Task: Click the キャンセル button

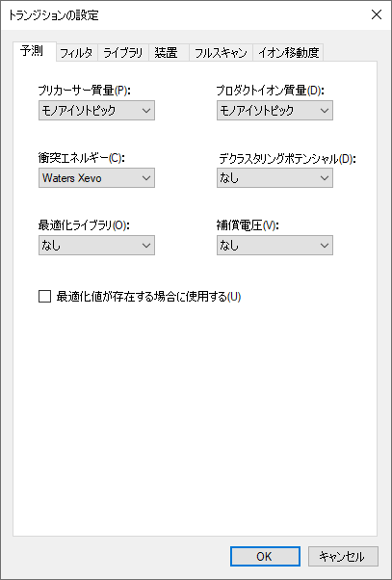Action: click(343, 556)
